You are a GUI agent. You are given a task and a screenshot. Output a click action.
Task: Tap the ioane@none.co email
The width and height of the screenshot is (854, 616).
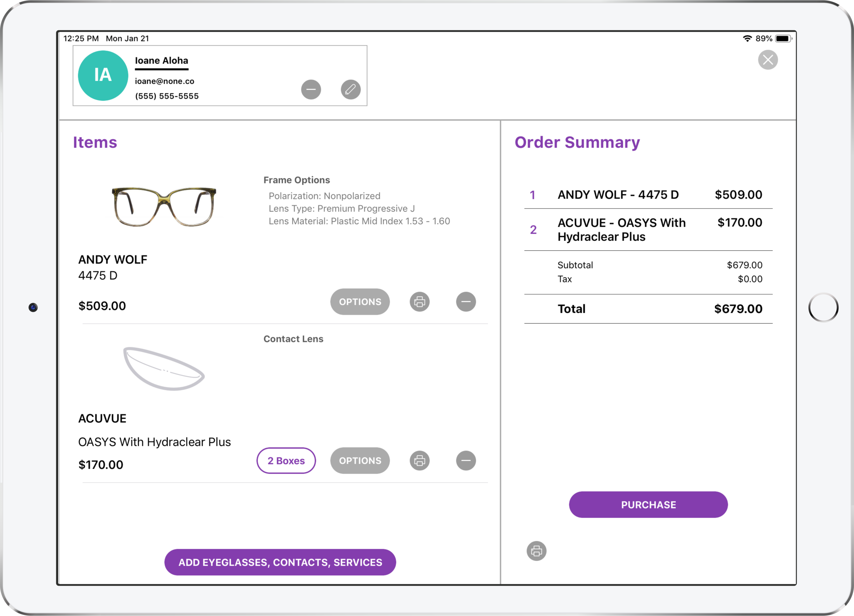pos(165,81)
